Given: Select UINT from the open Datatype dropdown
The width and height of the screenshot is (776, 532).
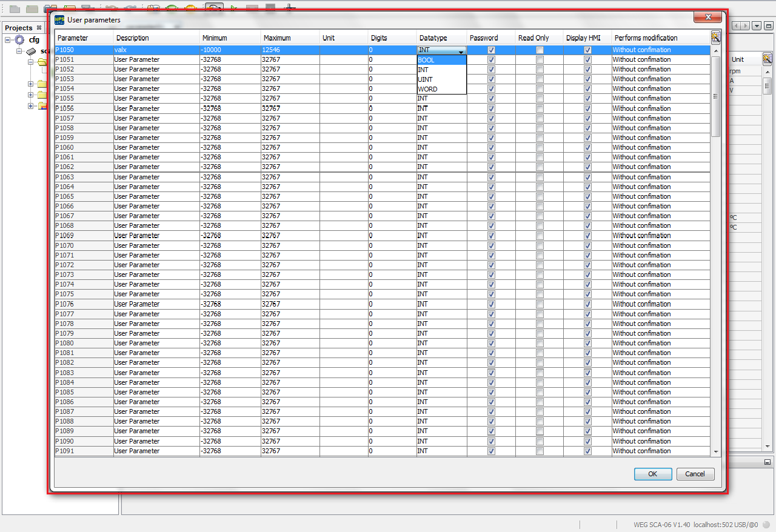Looking at the screenshot, I should coord(425,79).
